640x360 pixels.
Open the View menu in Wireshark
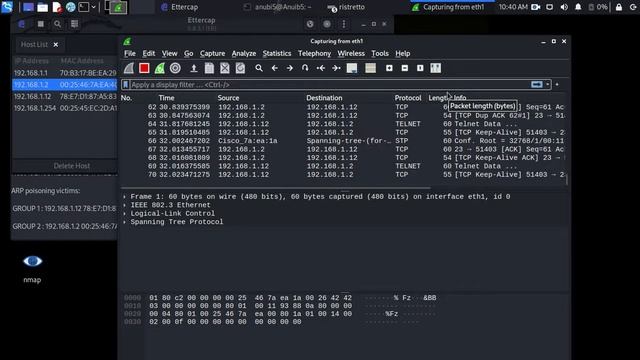(x=169, y=53)
